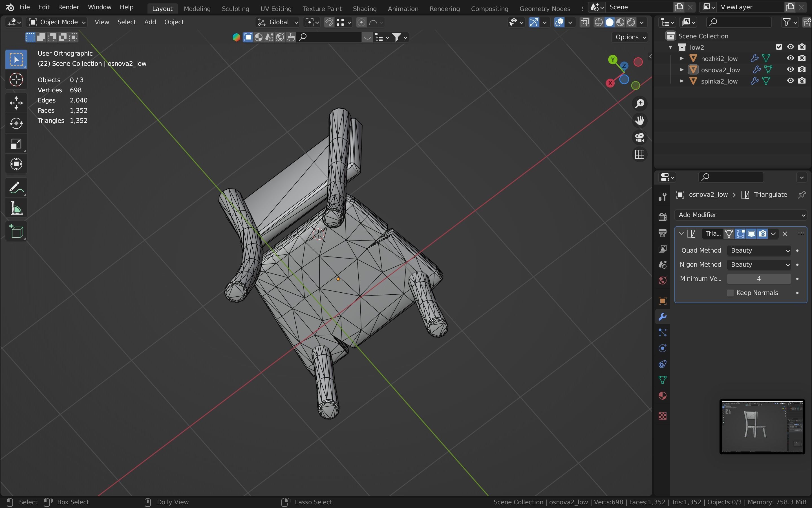Open the Material properties tab
This screenshot has width=812, height=508.
662,396
